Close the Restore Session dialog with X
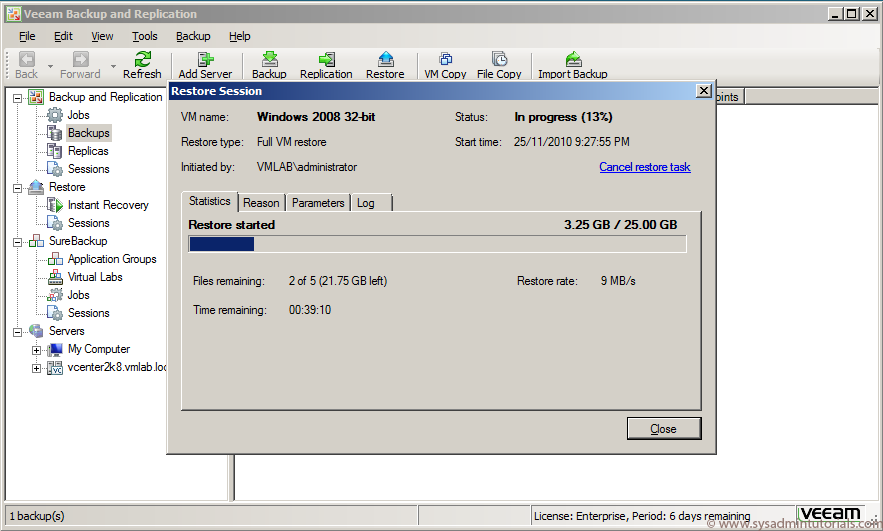This screenshot has height=531, width=883. 703,91
